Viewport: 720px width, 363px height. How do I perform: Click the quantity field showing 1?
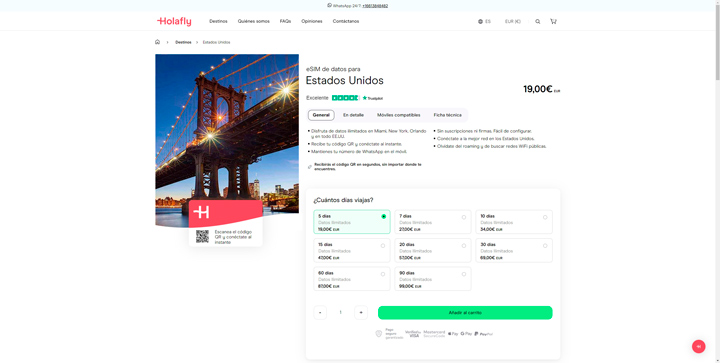[x=340, y=313]
